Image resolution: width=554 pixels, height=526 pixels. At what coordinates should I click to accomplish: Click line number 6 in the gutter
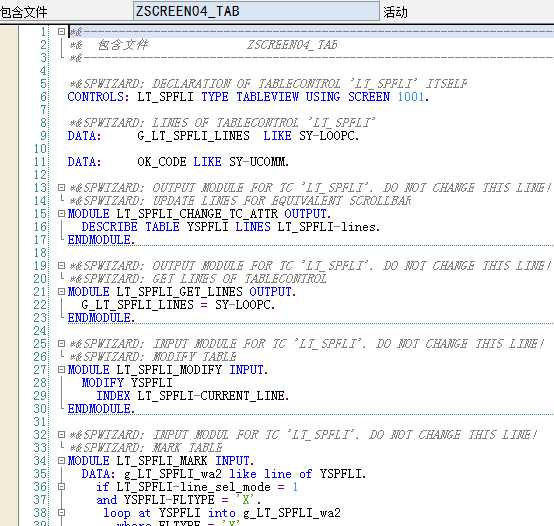click(43, 96)
